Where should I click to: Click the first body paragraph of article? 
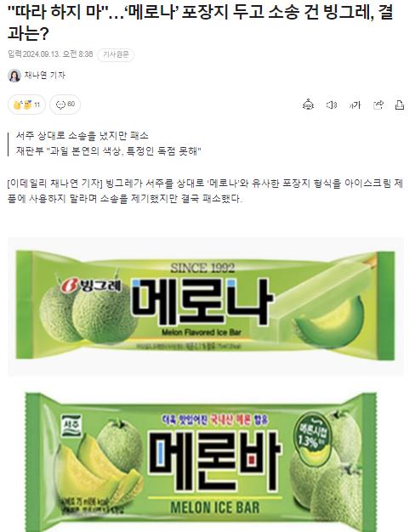pyautogui.click(x=205, y=191)
